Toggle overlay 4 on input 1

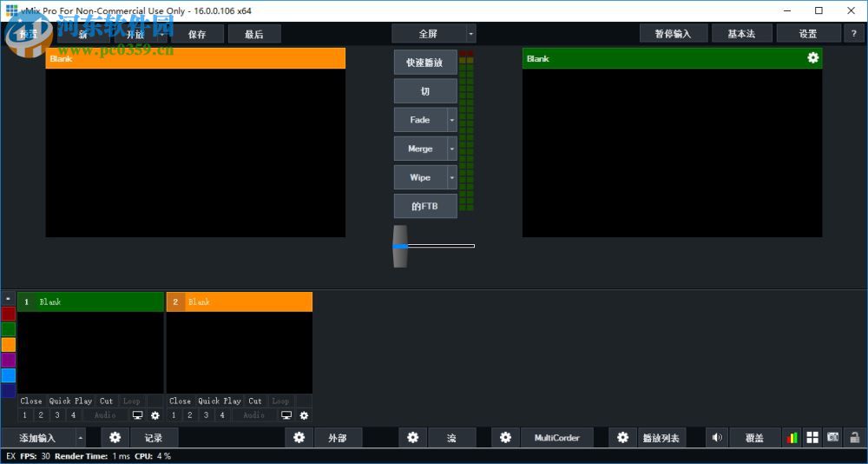coord(73,415)
